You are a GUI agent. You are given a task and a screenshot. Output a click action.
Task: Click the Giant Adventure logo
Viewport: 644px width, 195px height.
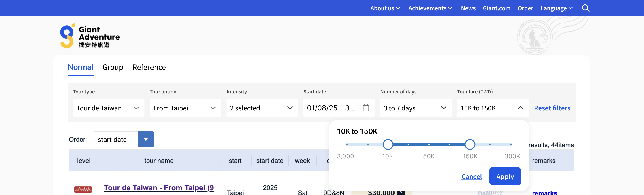[x=90, y=36]
